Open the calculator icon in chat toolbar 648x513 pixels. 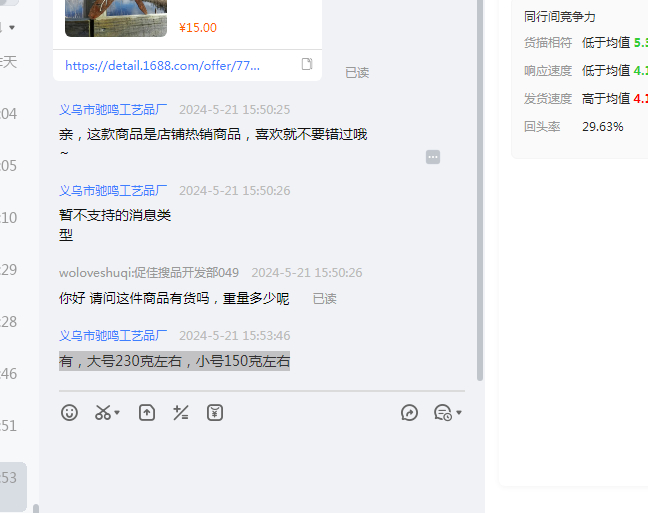(181, 412)
